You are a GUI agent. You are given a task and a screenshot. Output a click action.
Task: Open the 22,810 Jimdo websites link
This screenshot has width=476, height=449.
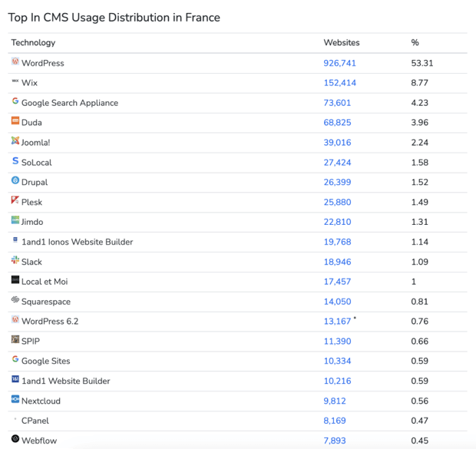click(337, 222)
